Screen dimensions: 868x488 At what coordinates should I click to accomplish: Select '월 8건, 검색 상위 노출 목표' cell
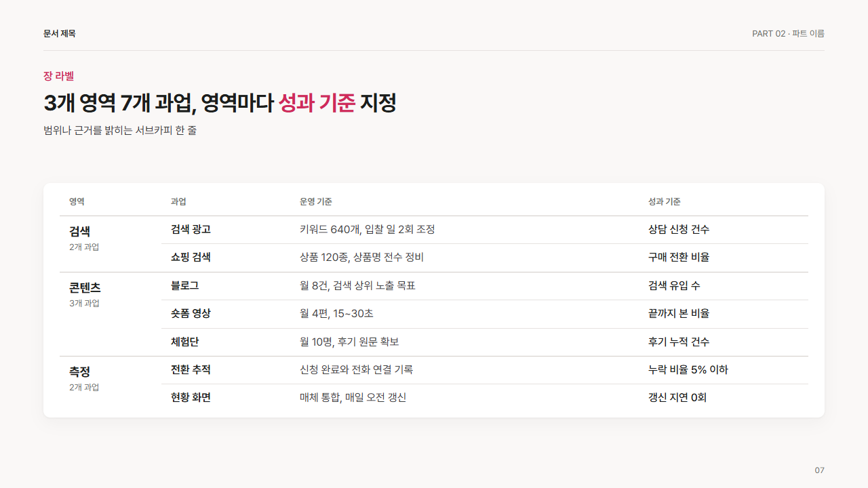pos(357,286)
